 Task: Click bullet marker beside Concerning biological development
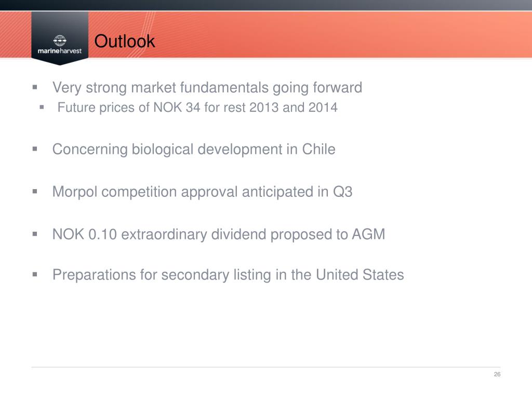point(35,149)
